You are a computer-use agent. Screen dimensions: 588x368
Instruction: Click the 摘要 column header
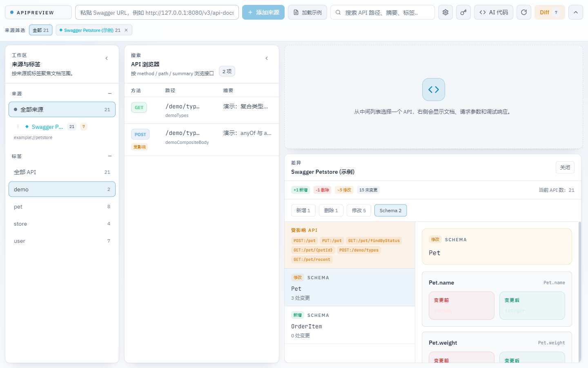228,90
